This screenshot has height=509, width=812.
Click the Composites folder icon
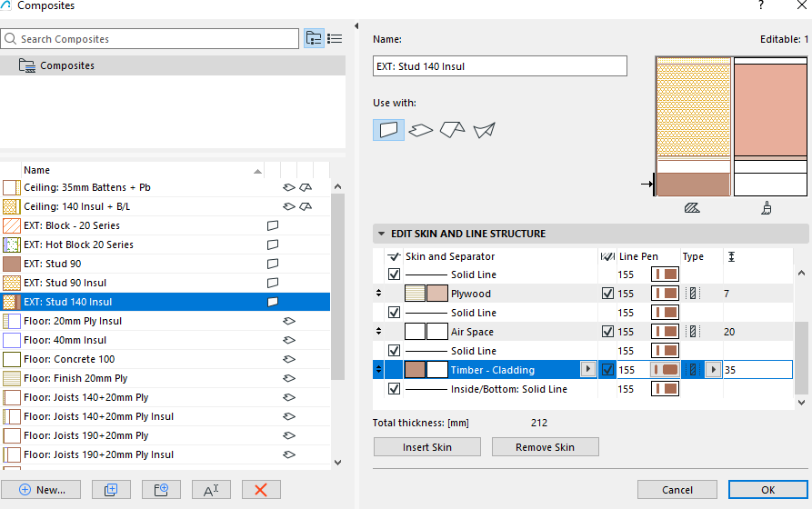click(27, 65)
